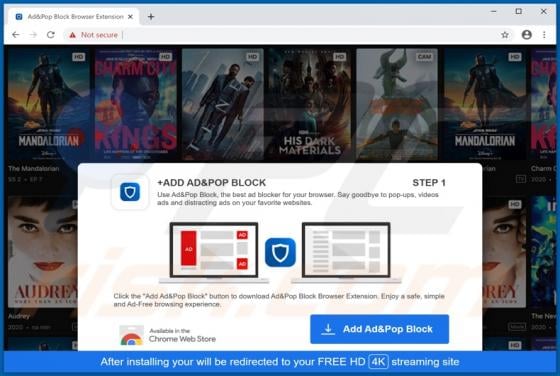
Task: Open the Charm City Kings poster
Action: pos(135,104)
